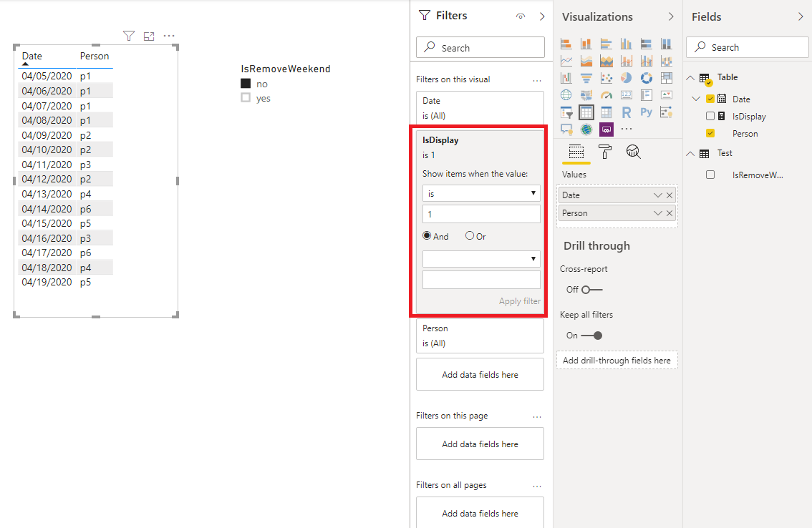
Task: Select the pie chart visual
Action: click(x=627, y=78)
